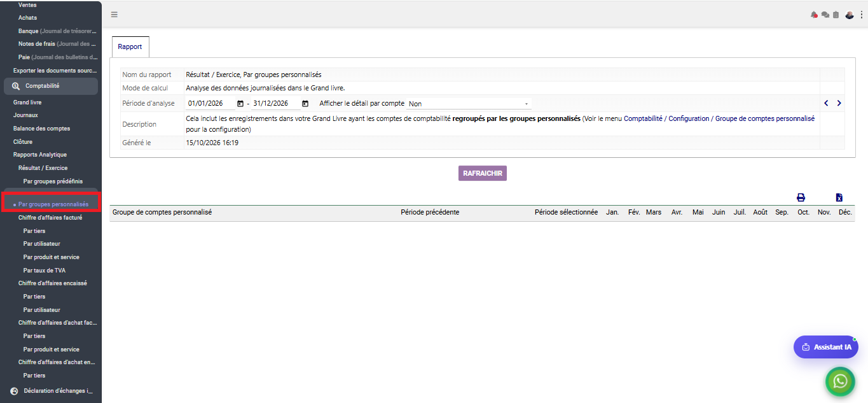Open Chiffre d'affaires facturé
The width and height of the screenshot is (868, 403).
[x=50, y=218]
